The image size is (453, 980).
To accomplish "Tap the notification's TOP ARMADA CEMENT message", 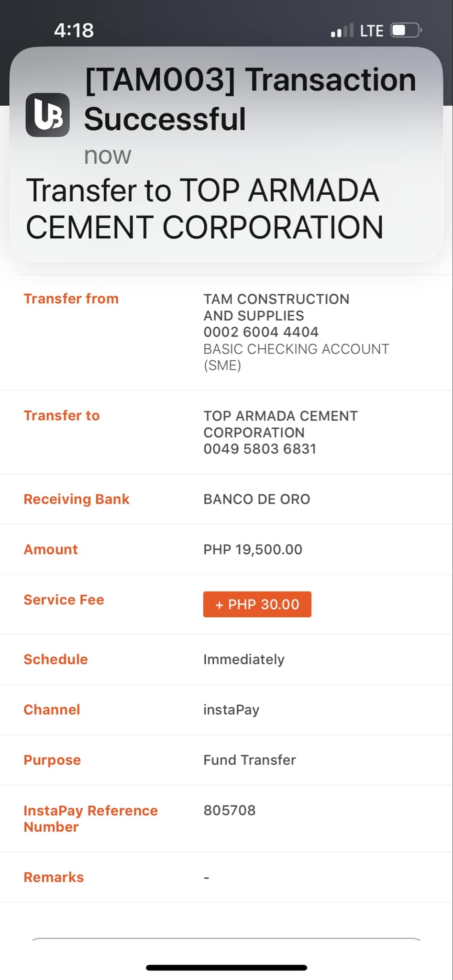I will click(204, 209).
